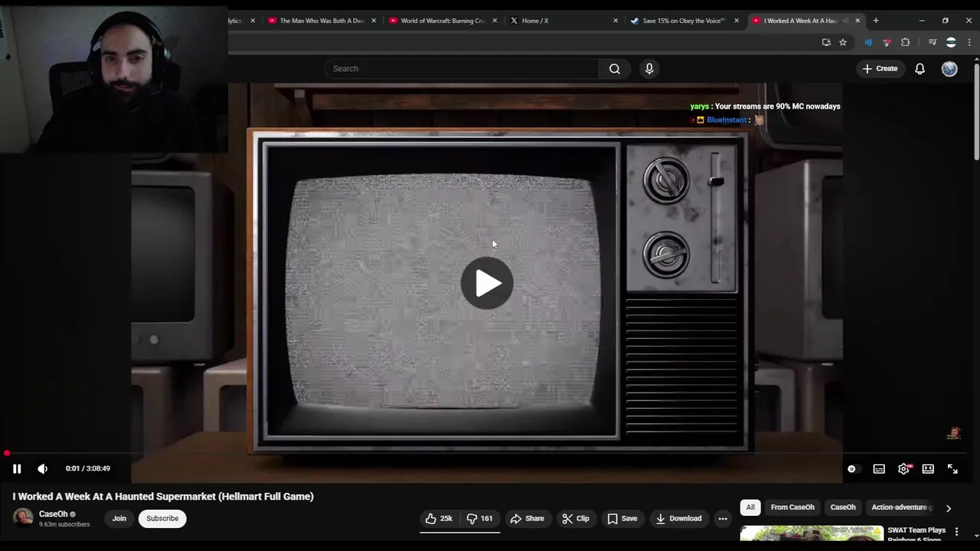
Task: Pause the video with the pause button
Action: 17,468
